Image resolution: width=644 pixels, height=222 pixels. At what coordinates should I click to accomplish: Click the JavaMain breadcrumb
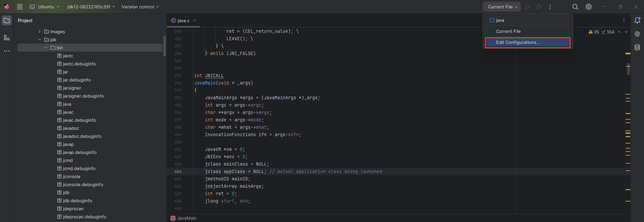183,218
